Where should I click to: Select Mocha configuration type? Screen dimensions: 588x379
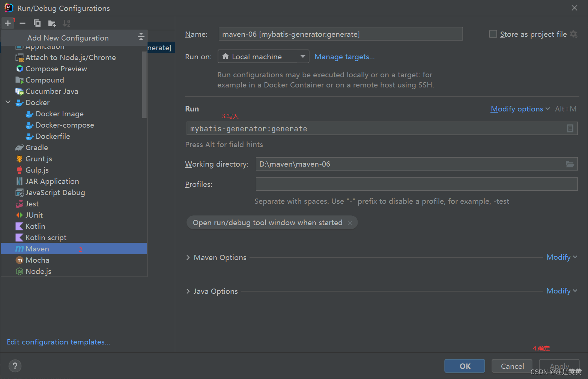[74, 260]
